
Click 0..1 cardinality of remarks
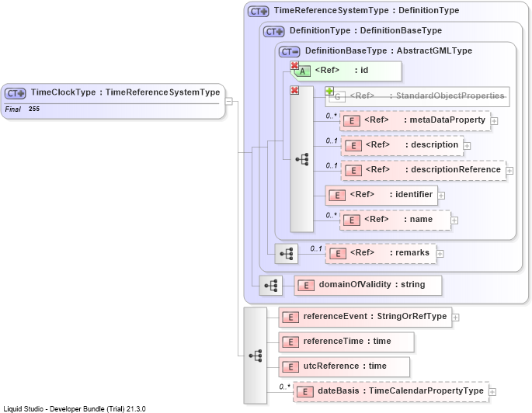coord(316,249)
